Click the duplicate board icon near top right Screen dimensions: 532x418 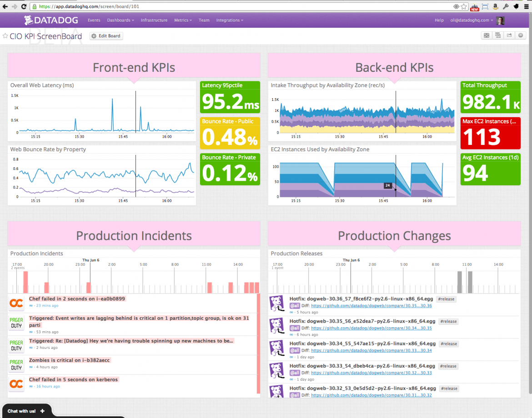coord(497,35)
